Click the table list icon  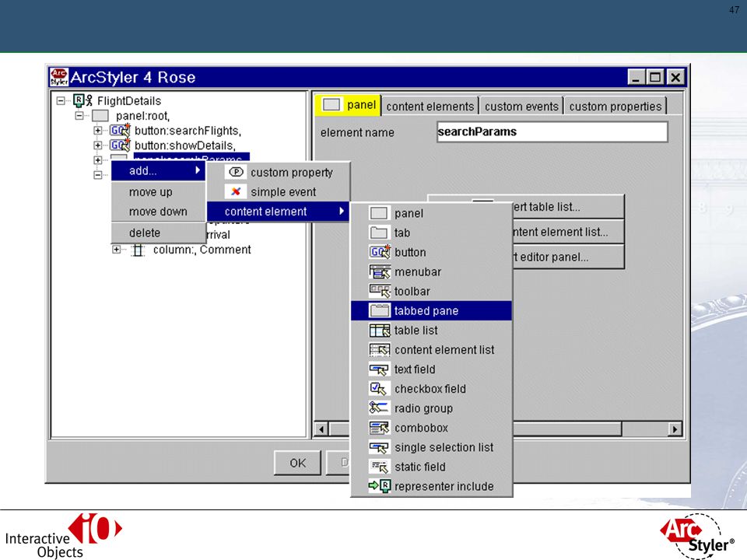click(x=380, y=330)
